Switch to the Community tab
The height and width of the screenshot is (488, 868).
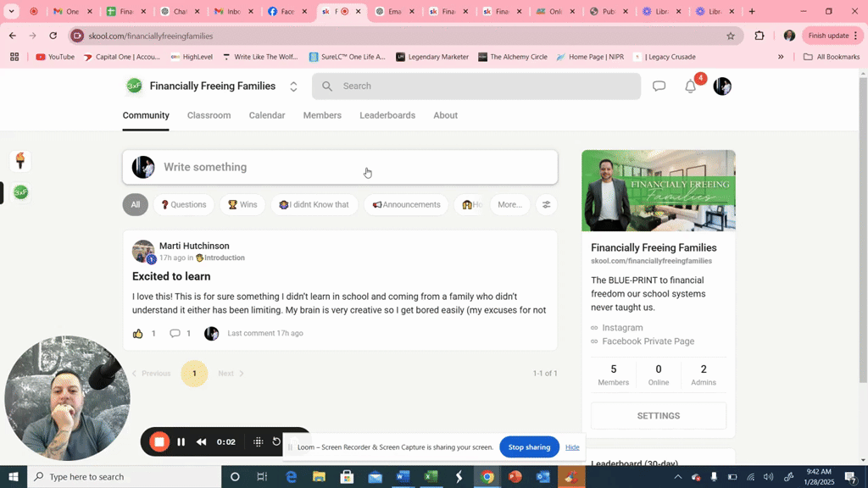point(146,115)
